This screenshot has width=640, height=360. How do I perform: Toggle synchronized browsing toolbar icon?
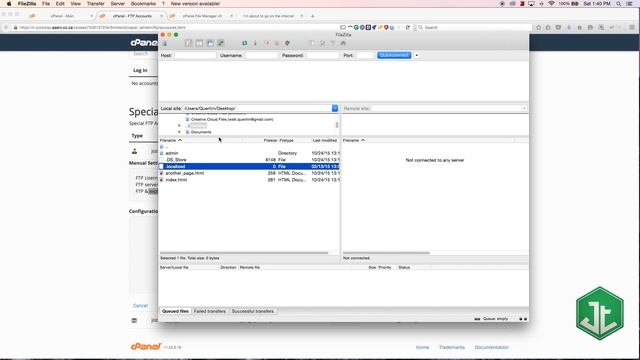pyautogui.click(x=333, y=43)
